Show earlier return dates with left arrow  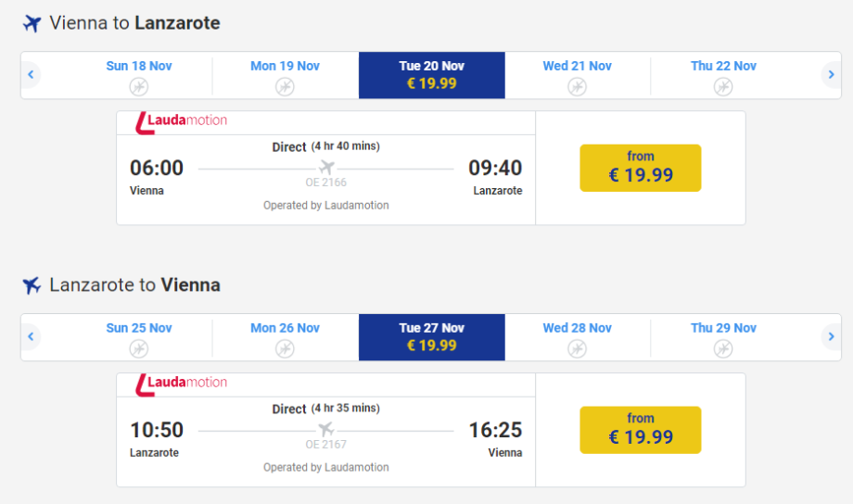(31, 337)
